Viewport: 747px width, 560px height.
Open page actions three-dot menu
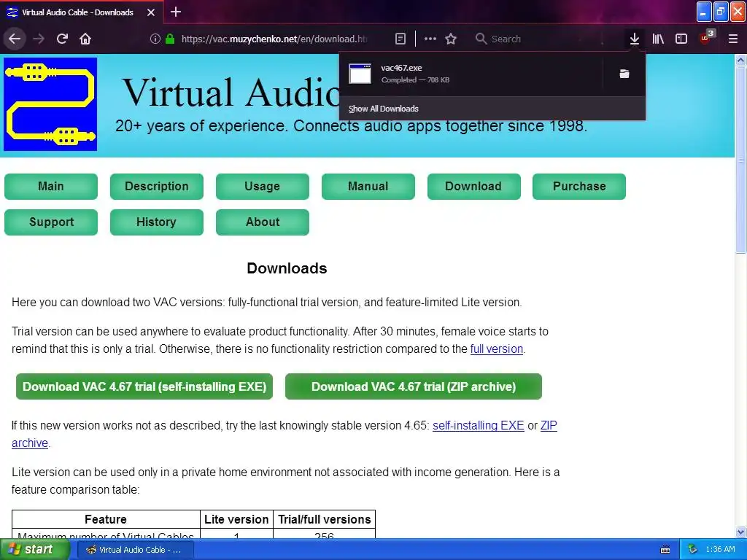point(430,39)
